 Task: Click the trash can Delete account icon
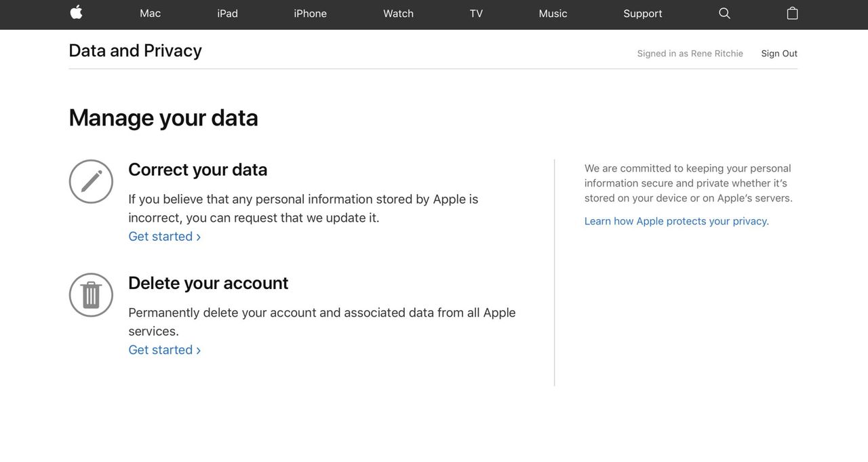91,294
